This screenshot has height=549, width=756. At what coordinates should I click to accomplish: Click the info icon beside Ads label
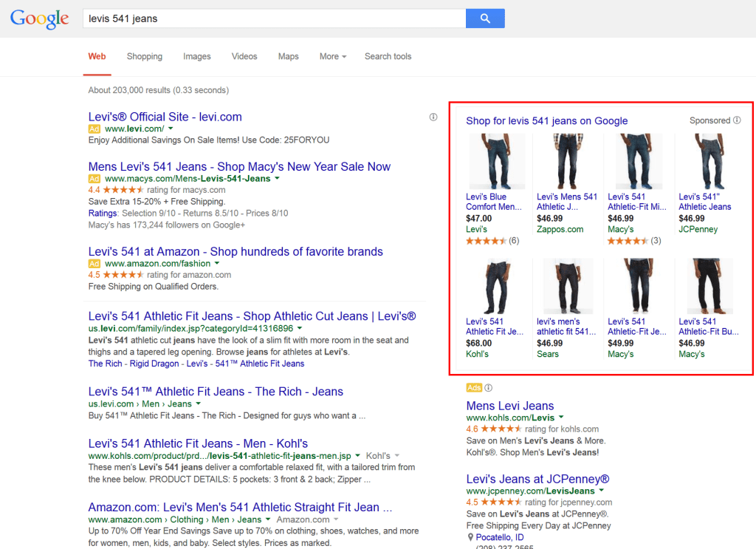tap(488, 387)
